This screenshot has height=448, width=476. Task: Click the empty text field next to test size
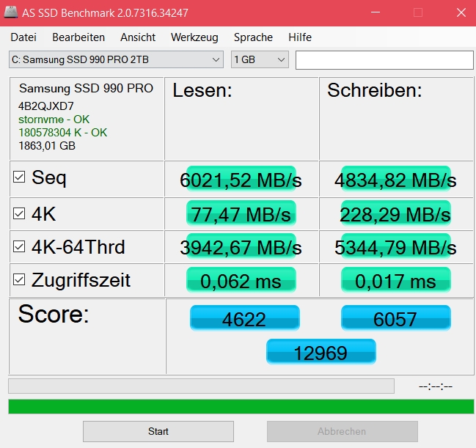[384, 60]
